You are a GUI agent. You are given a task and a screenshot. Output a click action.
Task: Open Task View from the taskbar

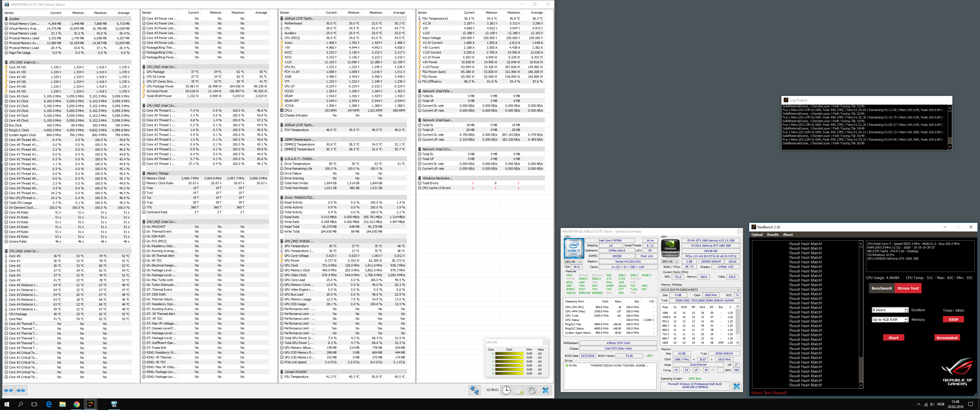[x=34, y=404]
